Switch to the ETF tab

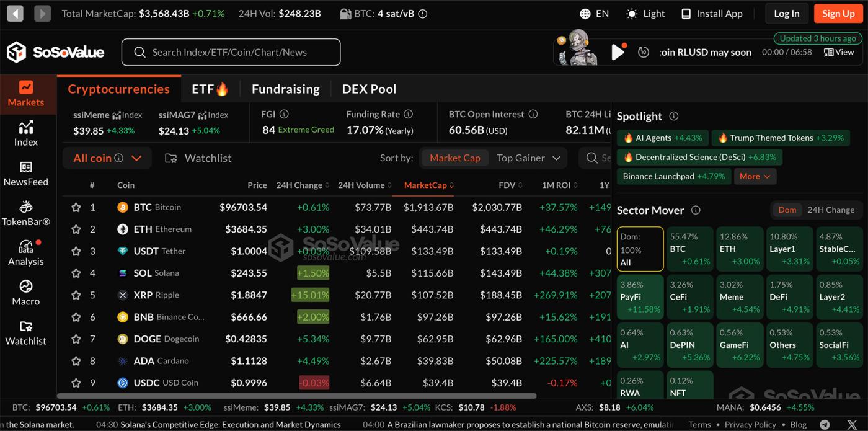(x=210, y=89)
